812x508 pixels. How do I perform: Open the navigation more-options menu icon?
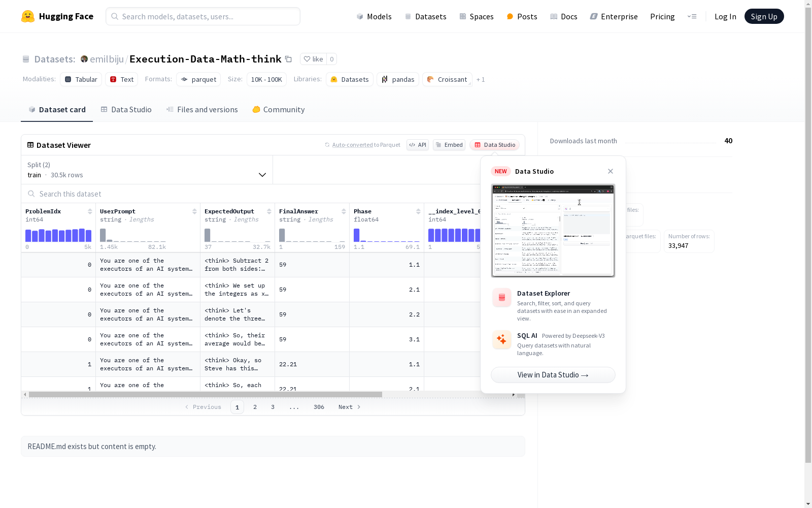[692, 16]
